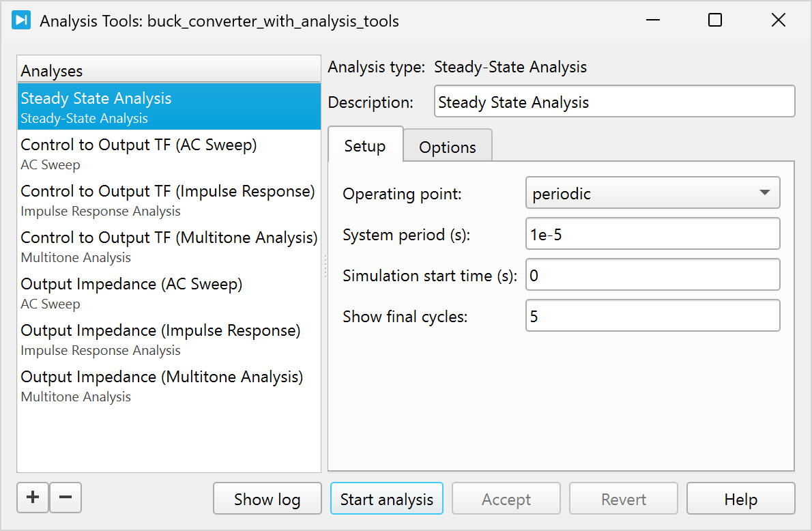Click the plus icon to add analysis

point(33,498)
